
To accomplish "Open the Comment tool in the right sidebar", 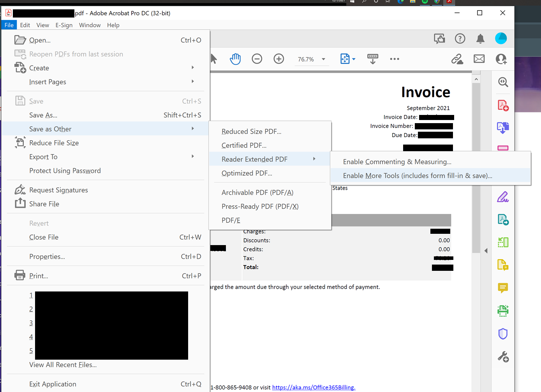I will pos(503,288).
